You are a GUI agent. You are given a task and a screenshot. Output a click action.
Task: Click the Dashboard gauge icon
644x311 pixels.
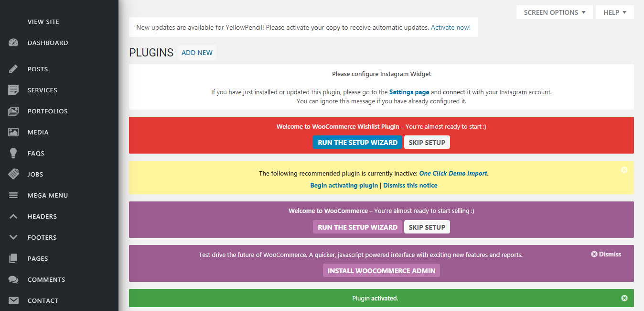pos(13,43)
